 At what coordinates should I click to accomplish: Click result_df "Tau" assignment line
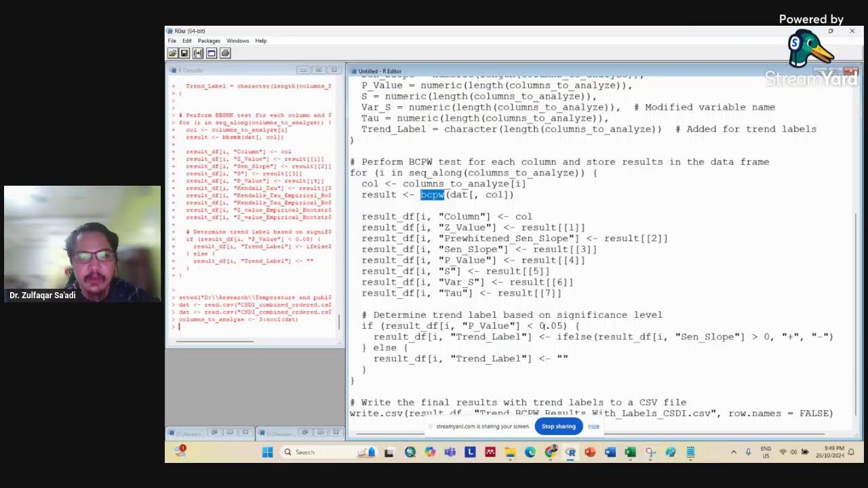[461, 293]
